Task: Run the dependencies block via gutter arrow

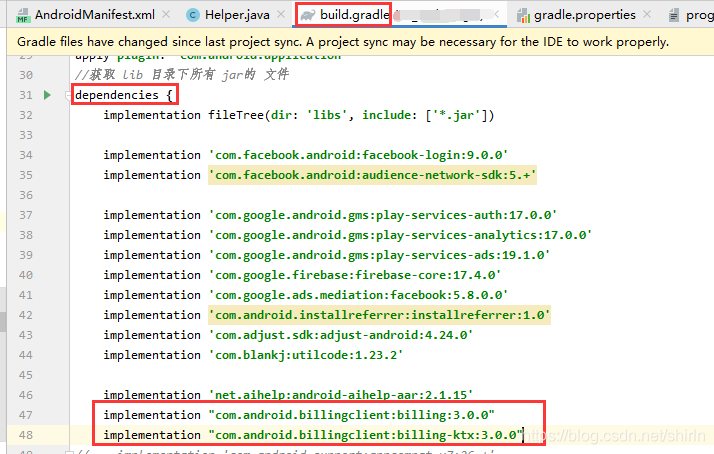Action: click(47, 95)
